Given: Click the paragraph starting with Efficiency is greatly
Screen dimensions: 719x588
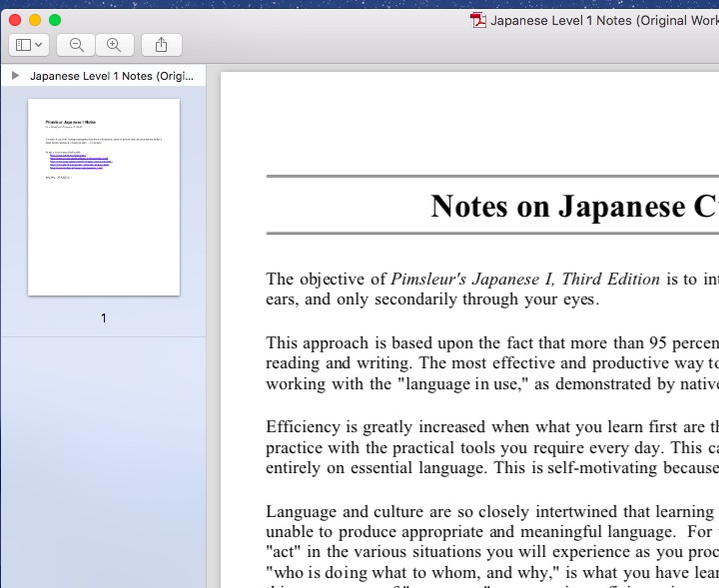Looking at the screenshot, I should coord(491,447).
